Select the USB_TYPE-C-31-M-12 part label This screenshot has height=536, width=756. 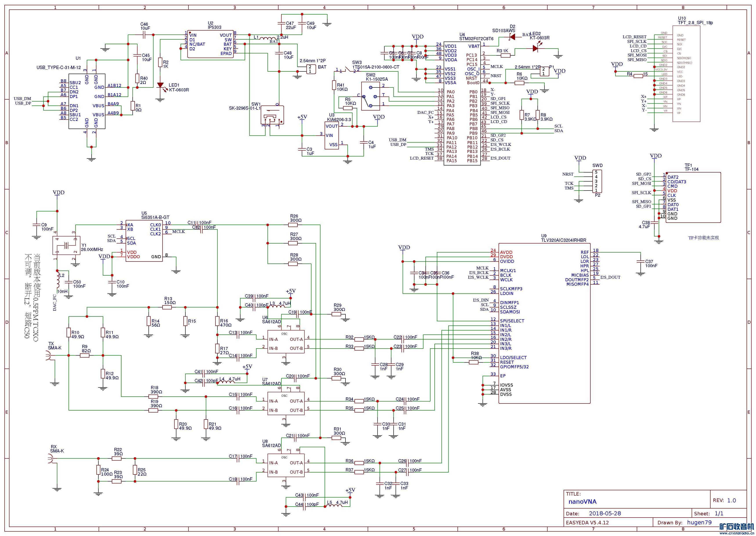(59, 67)
